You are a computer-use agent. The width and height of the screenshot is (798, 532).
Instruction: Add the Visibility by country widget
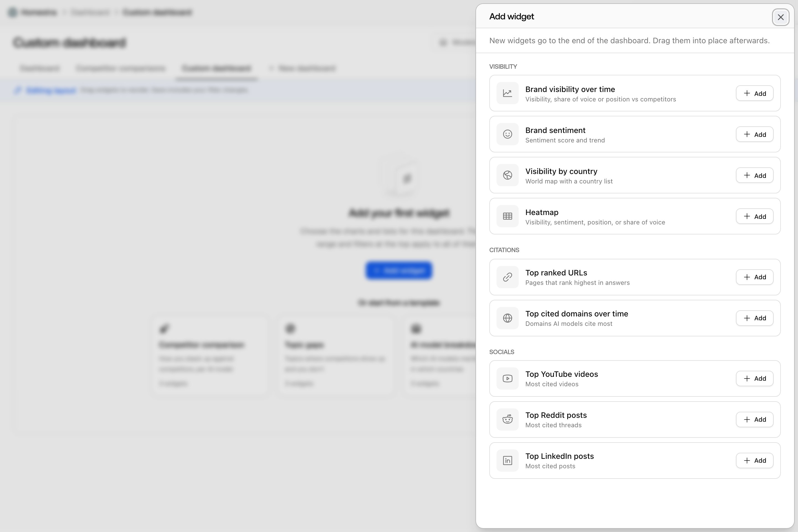coord(754,175)
